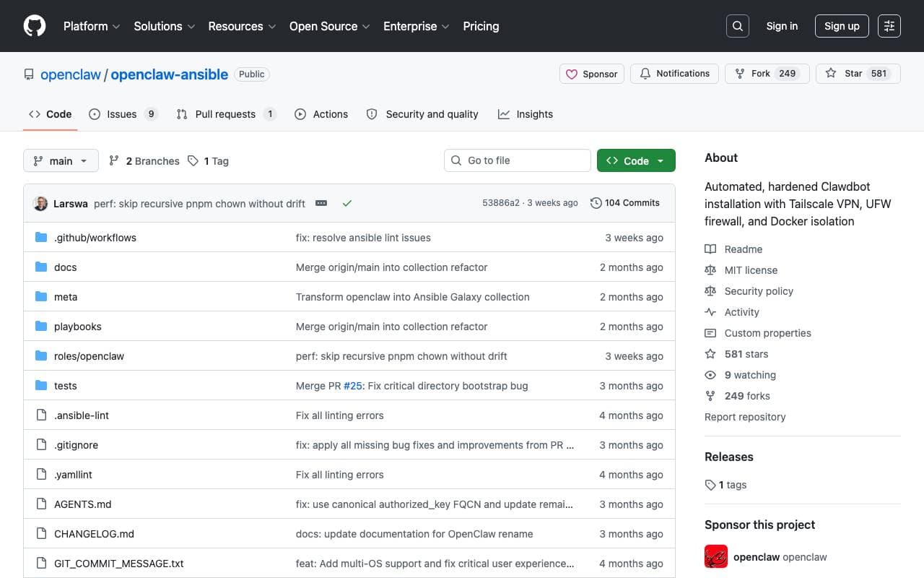The image size is (924, 578).
Task: Click Sign in link
Action: coord(782,26)
